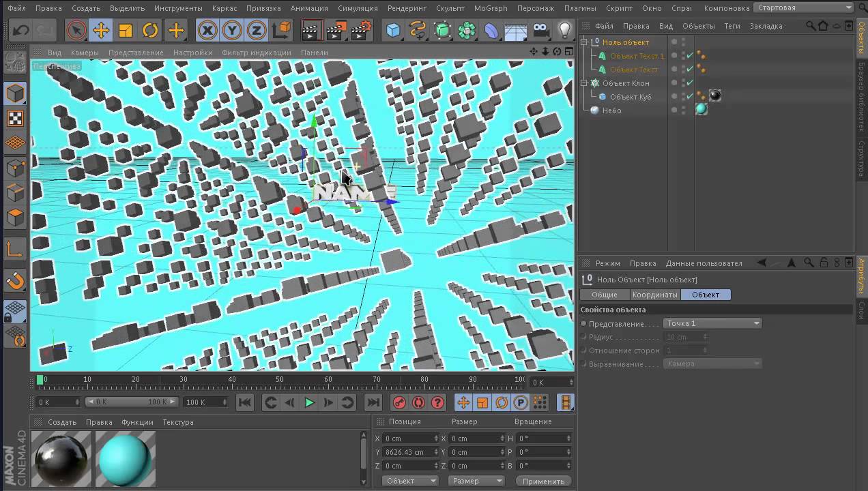
Task: Select the cyan material thumbnail
Action: tap(126, 460)
